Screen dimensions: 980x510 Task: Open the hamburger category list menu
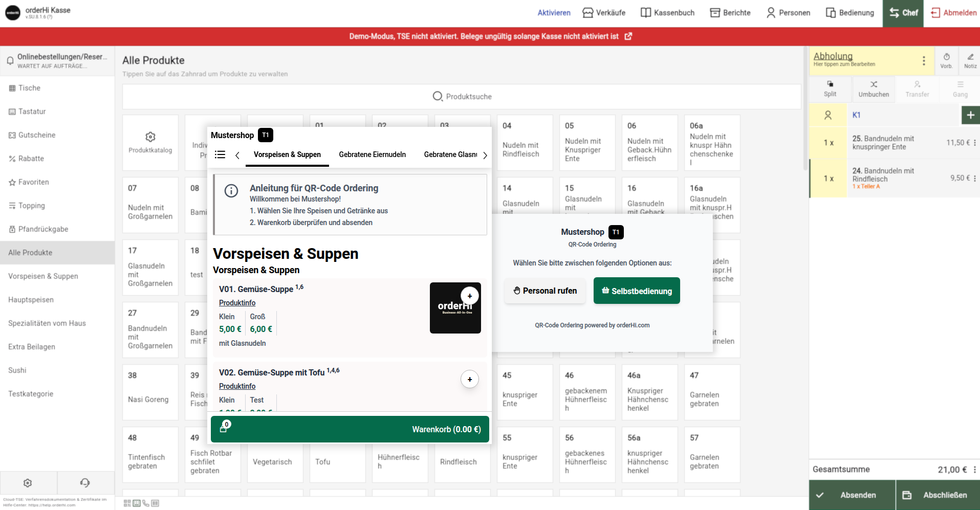pos(220,154)
